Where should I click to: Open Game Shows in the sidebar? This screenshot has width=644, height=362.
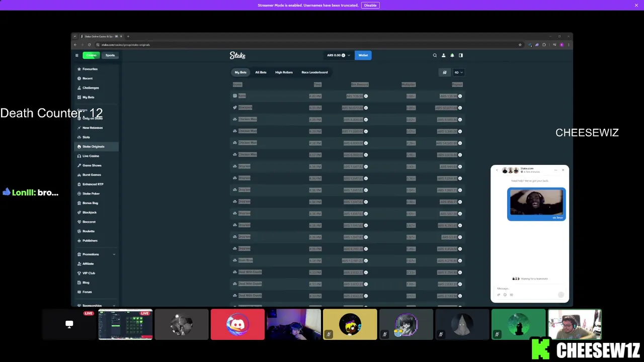[x=96, y=165]
